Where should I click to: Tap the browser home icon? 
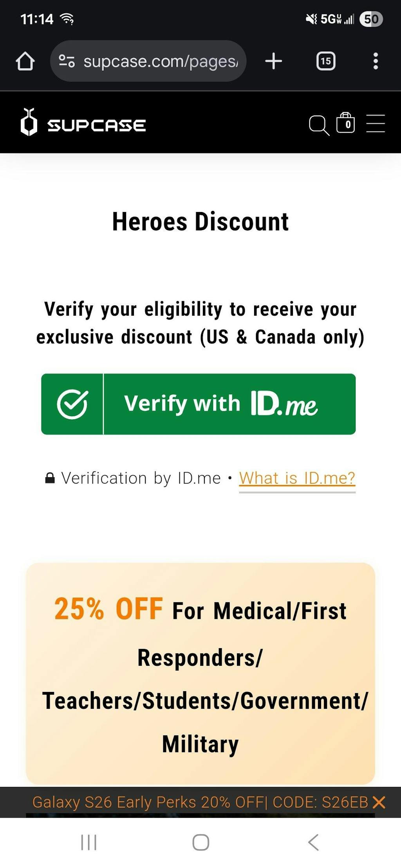pos(25,61)
